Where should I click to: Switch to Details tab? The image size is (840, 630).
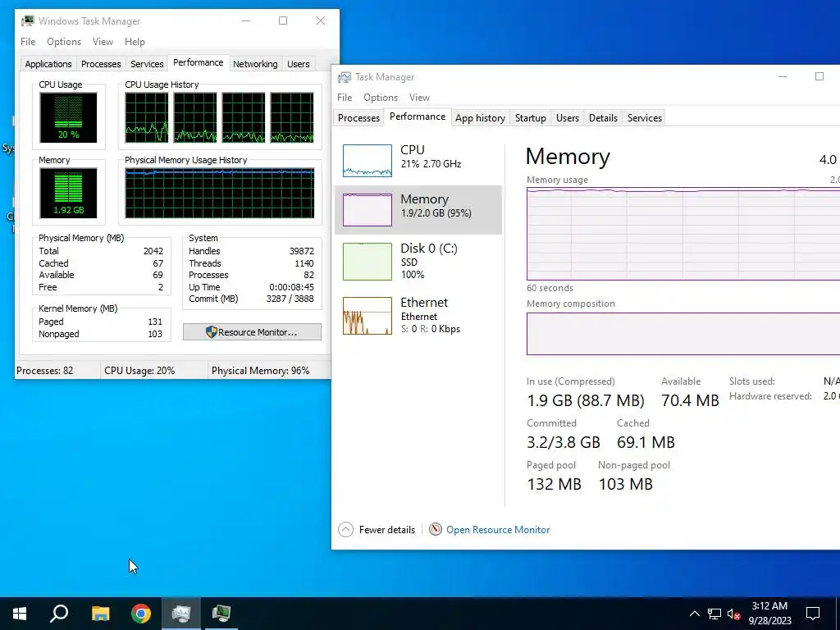point(603,118)
